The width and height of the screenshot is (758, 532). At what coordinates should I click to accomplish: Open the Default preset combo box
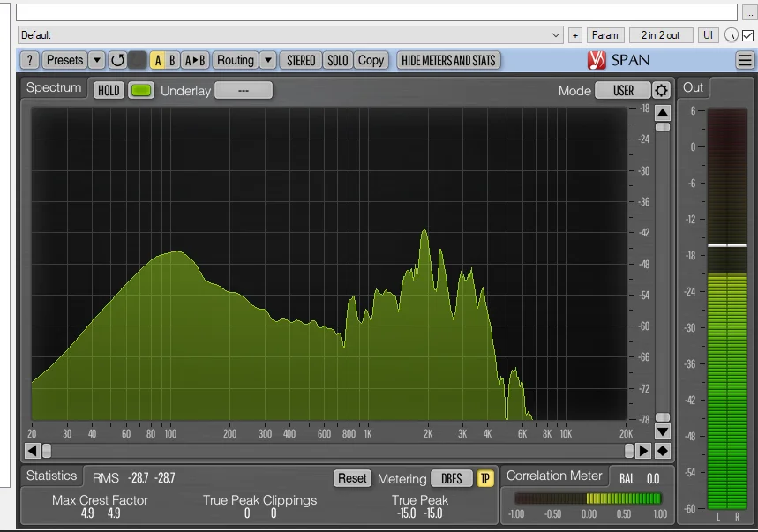(290, 35)
